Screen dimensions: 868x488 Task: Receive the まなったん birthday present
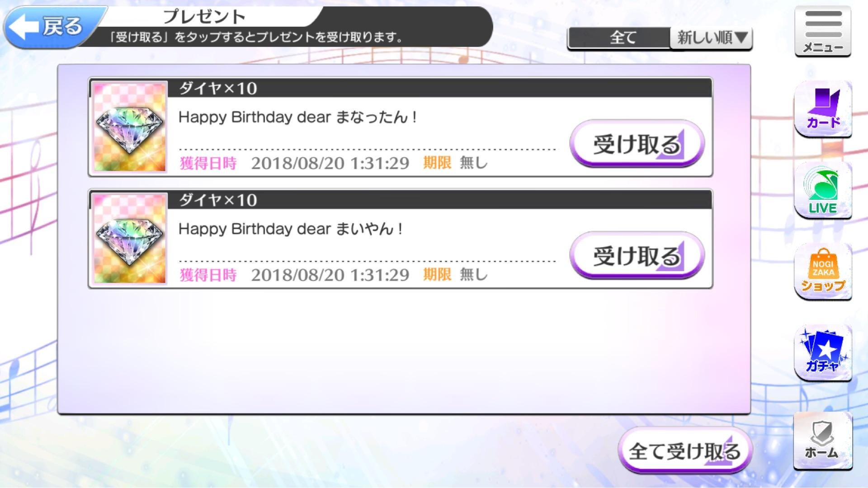pyautogui.click(x=637, y=144)
